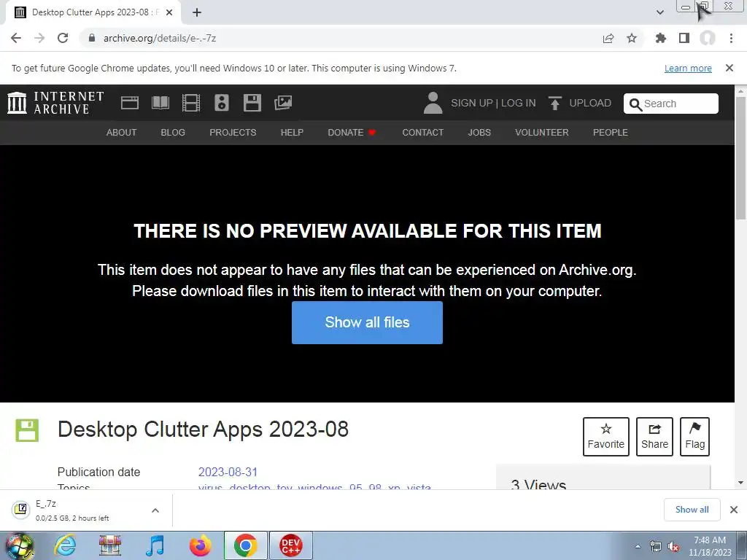The image size is (747, 560).
Task: Open a new browser tab with the plus
Action: [197, 12]
